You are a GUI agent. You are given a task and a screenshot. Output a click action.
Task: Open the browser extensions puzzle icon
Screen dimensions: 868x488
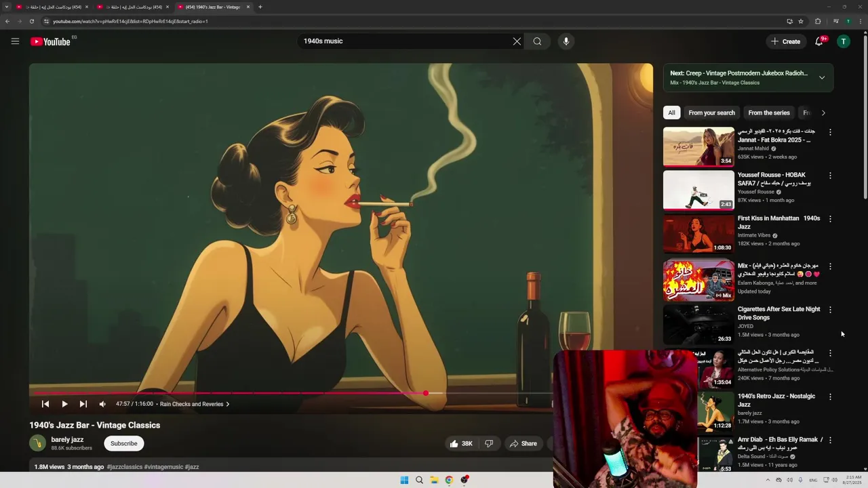coord(818,21)
